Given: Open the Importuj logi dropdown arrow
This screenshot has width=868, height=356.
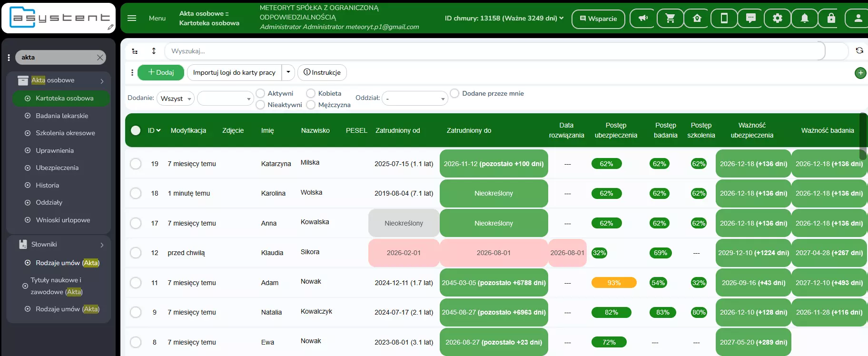Looking at the screenshot, I should click(x=288, y=72).
